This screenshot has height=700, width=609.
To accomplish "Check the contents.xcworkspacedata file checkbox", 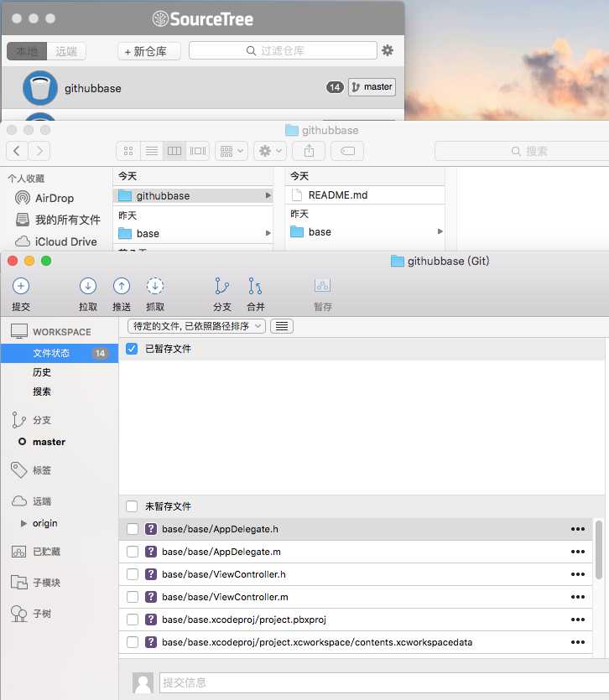I will coord(133,642).
